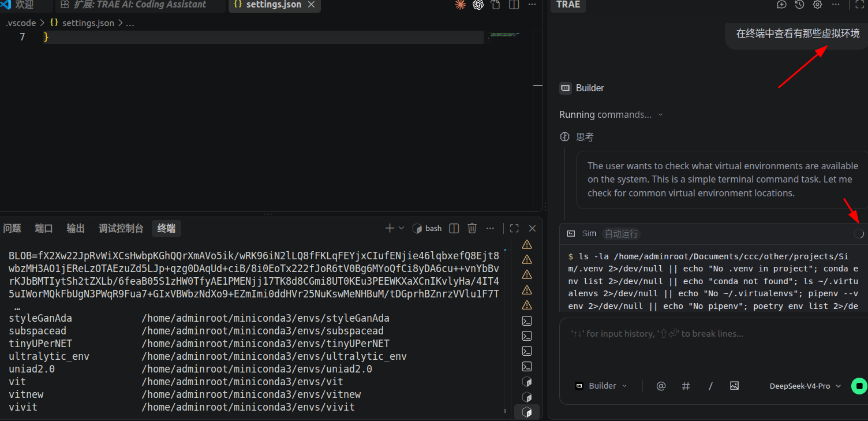
Task: Close the settings.json tab
Action: pos(312,5)
